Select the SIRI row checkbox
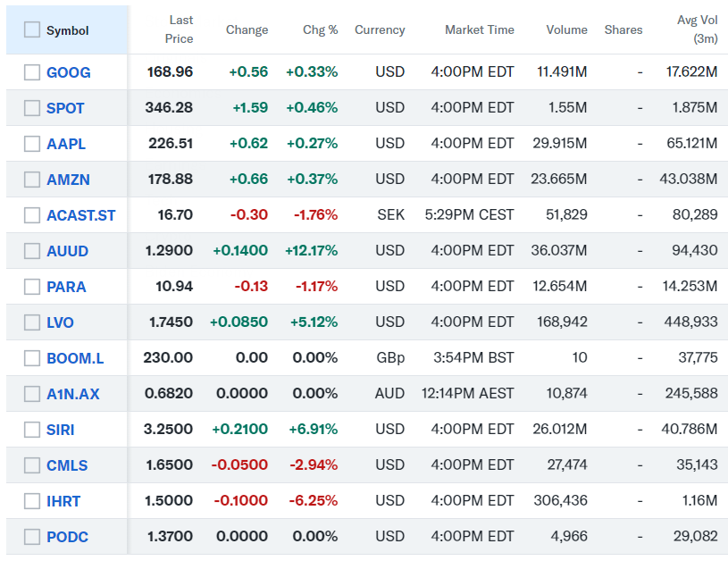The image size is (728, 569). coord(32,430)
